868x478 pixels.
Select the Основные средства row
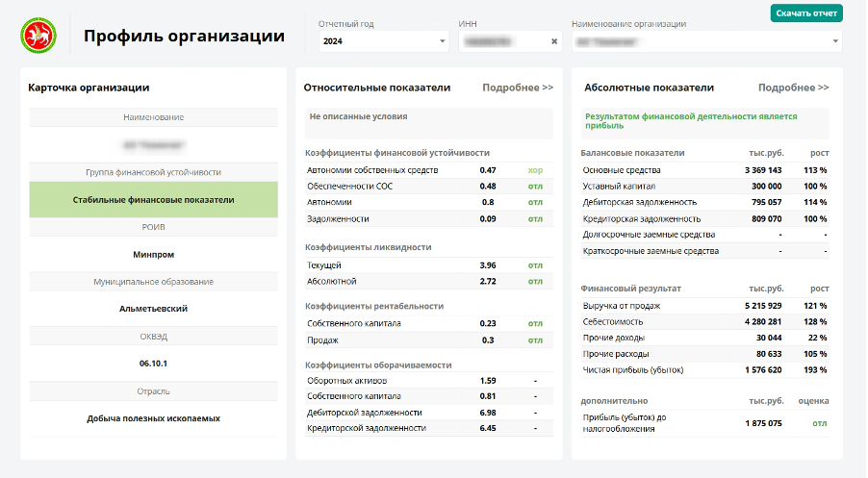pos(704,170)
